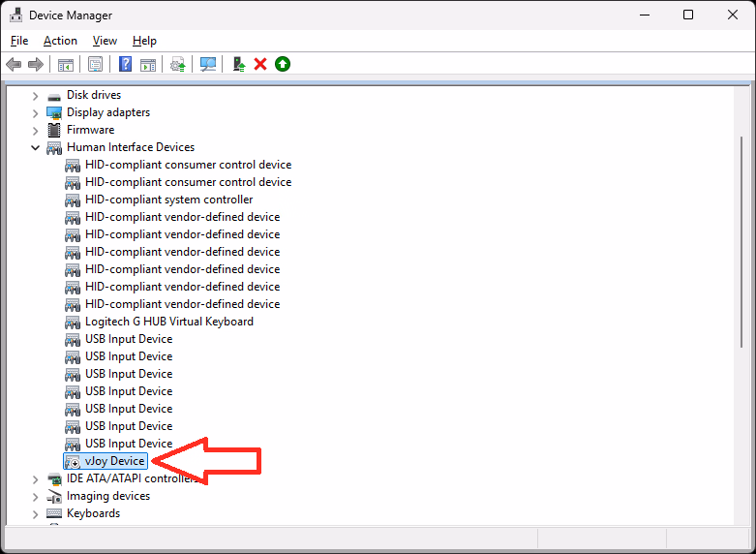This screenshot has height=554, width=756.
Task: Click the Device Manager title bar icon
Action: click(x=15, y=15)
